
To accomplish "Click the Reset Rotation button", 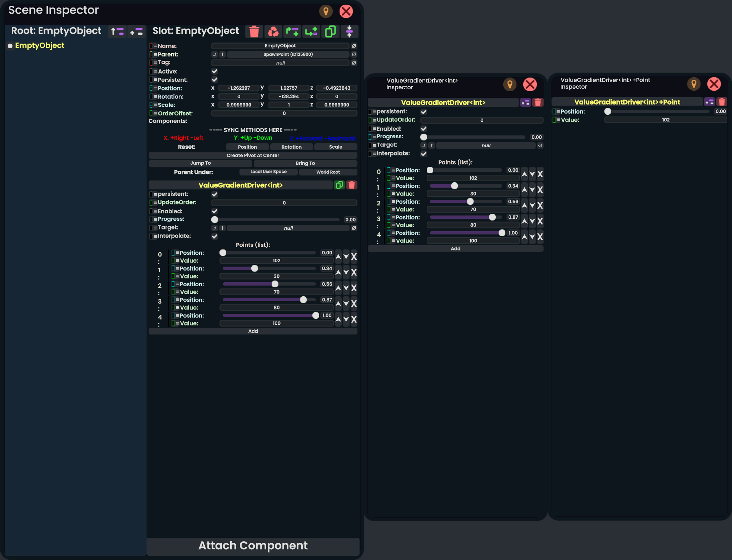I will pos(291,147).
